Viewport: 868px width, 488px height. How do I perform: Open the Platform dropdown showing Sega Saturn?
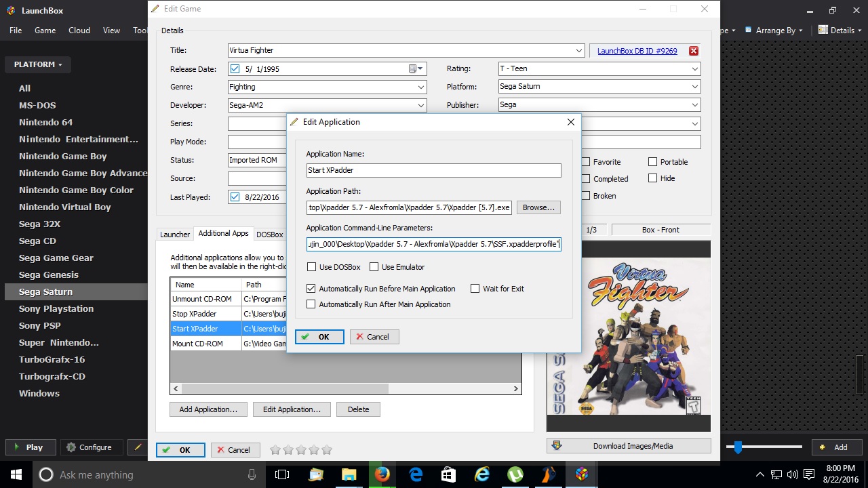click(x=695, y=86)
